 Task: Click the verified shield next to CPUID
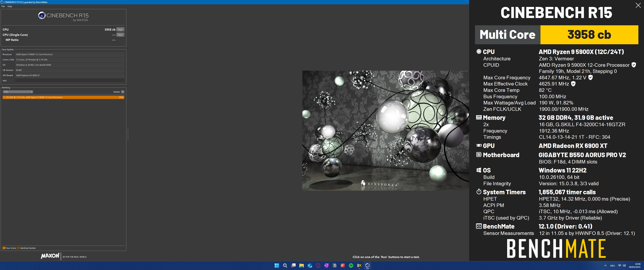[x=634, y=65]
